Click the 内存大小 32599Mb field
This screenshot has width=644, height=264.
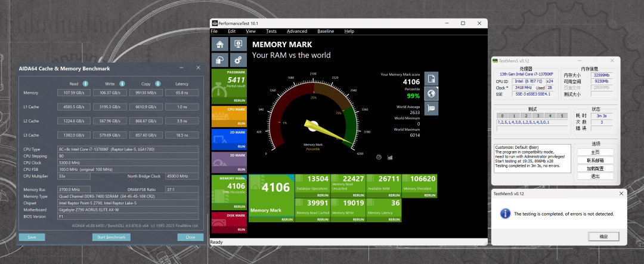[x=602, y=75]
